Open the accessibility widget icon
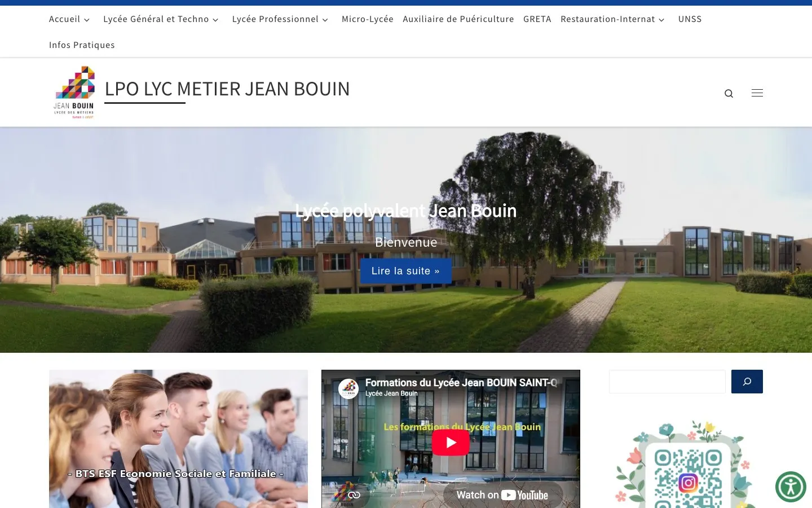 click(x=791, y=487)
